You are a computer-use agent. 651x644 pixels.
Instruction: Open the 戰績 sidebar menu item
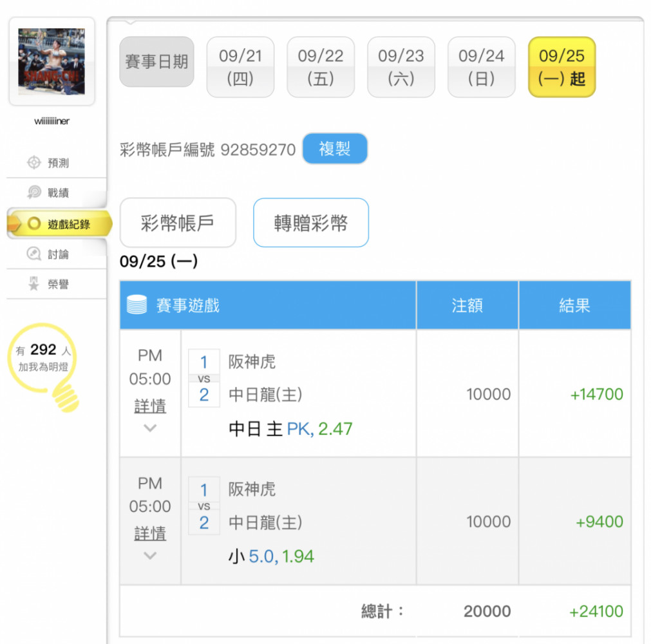(57, 193)
